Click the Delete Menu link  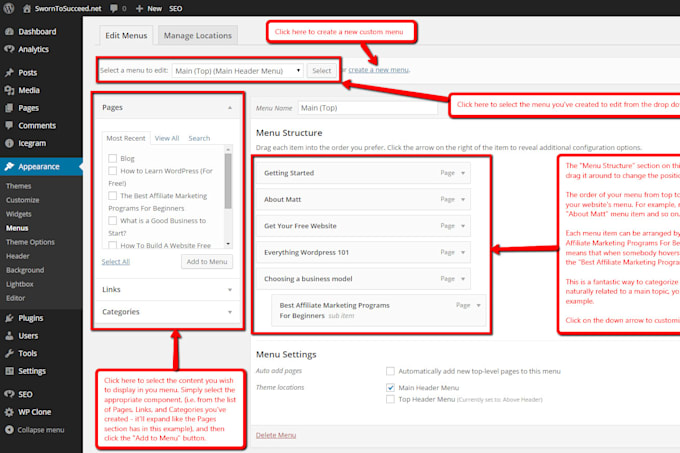click(276, 435)
